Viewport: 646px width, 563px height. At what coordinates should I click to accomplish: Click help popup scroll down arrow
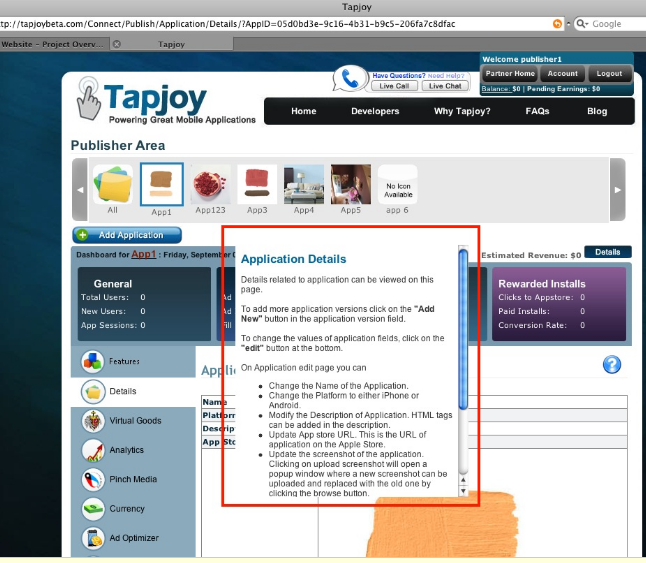coord(463,491)
